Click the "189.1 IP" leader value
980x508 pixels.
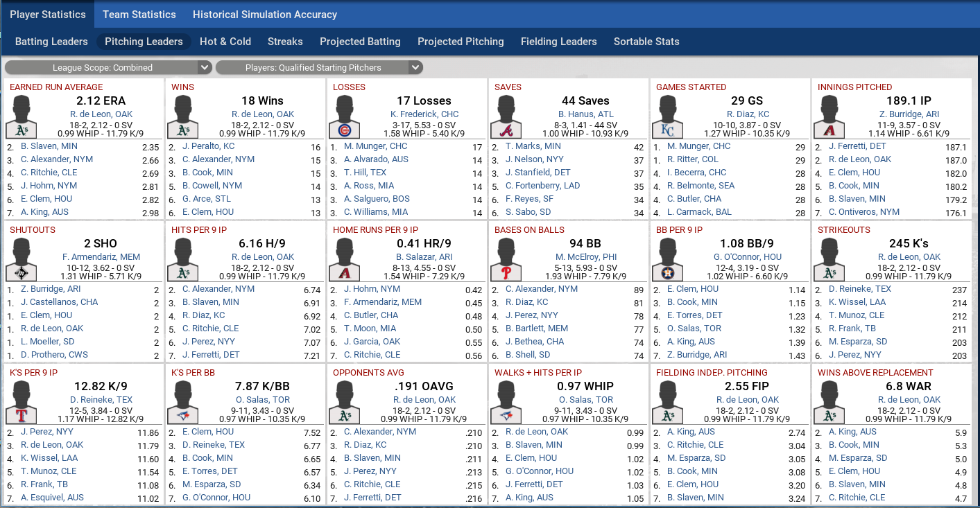tap(909, 101)
